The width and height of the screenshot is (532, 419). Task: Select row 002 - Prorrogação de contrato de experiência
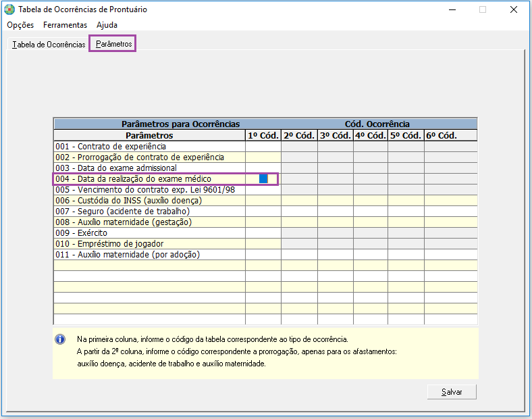pos(150,157)
